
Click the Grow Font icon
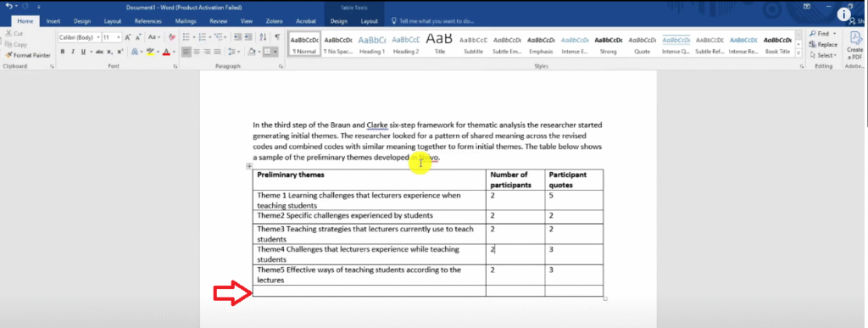pyautogui.click(x=127, y=37)
